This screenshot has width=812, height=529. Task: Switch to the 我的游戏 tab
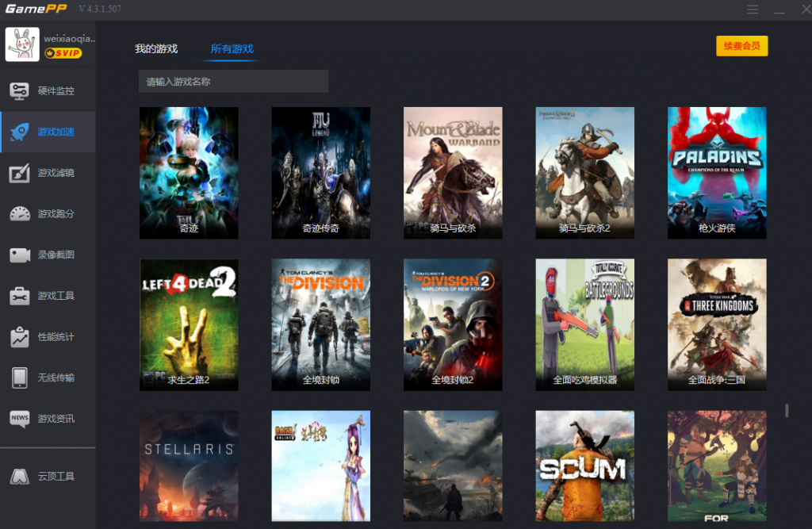[x=156, y=48]
